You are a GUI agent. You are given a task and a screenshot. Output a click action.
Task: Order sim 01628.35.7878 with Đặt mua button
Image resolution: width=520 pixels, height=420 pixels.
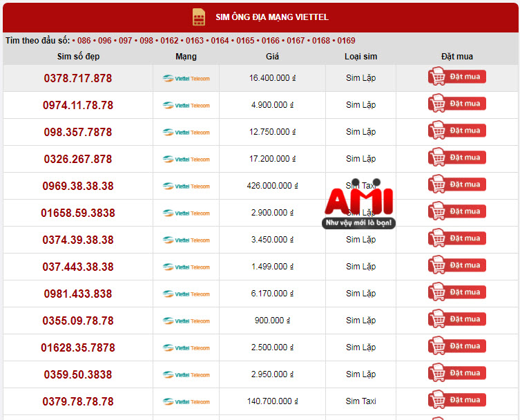pos(457,345)
